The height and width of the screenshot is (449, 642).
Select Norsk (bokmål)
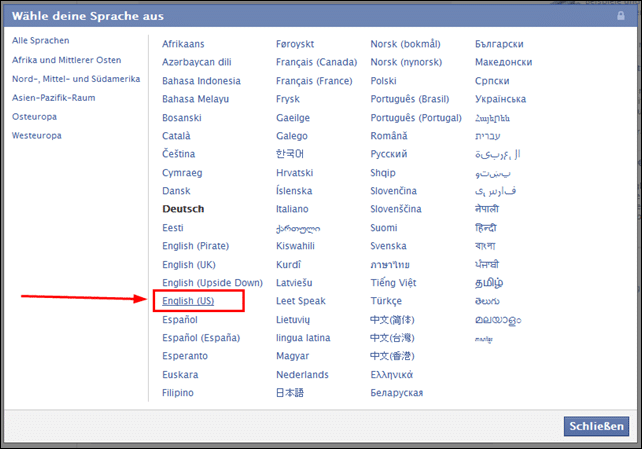point(405,44)
